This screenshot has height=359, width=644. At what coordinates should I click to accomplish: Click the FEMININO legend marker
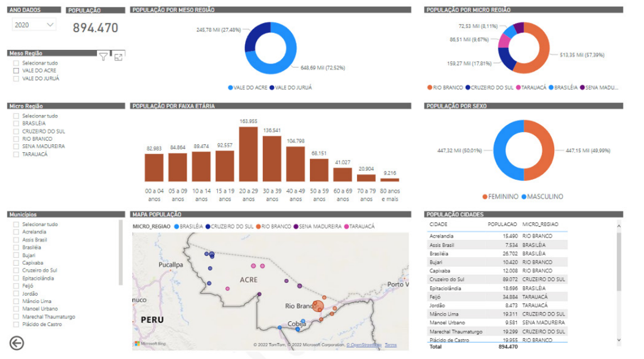[485, 196]
